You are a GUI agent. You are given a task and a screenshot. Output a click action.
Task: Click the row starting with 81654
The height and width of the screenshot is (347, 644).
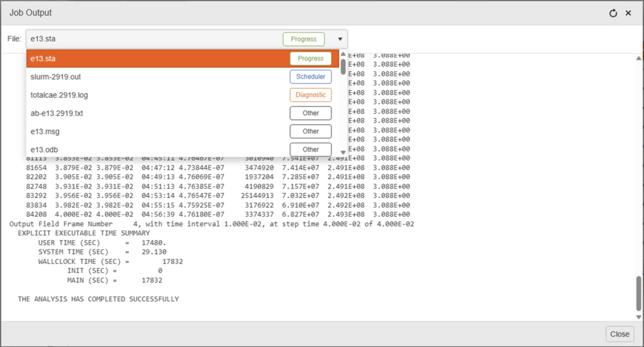[218, 168]
